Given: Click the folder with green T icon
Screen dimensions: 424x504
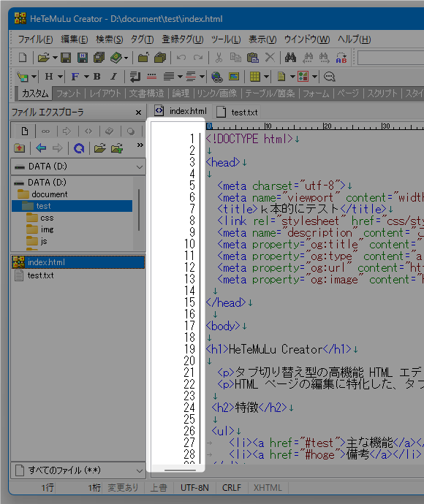Looking at the screenshot, I should (117, 148).
